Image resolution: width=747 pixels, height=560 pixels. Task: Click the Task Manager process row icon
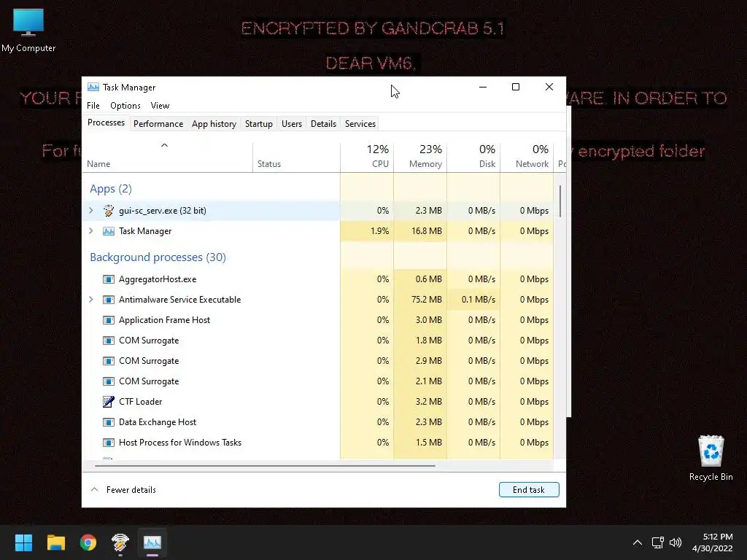[x=109, y=231]
